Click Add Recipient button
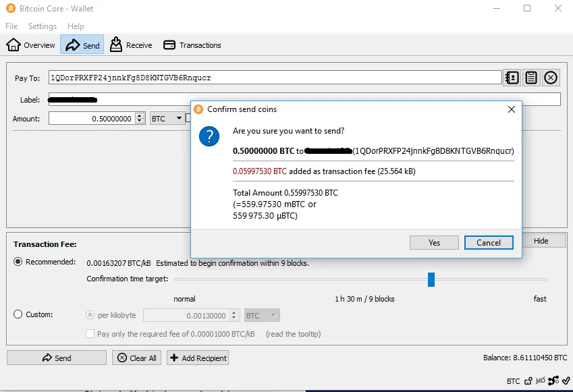Screen dimensions: 573x392 (198, 358)
